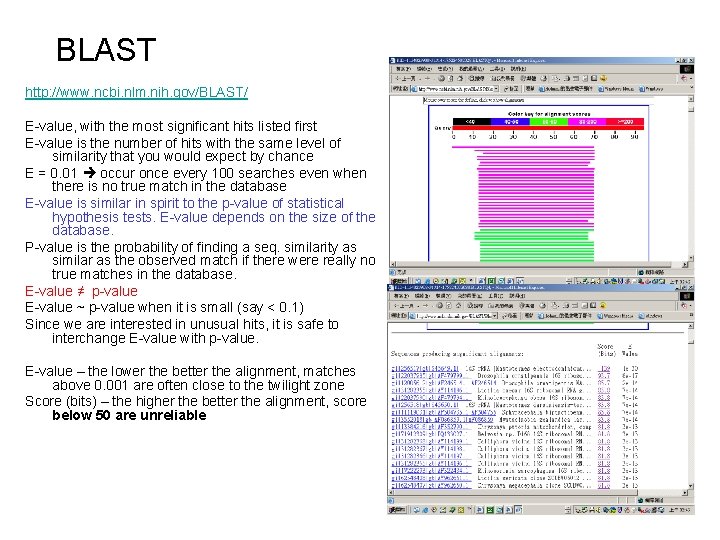The height and width of the screenshot is (540, 720).
Task: Expand address bar dropdown in upper browser
Action: [496, 89]
